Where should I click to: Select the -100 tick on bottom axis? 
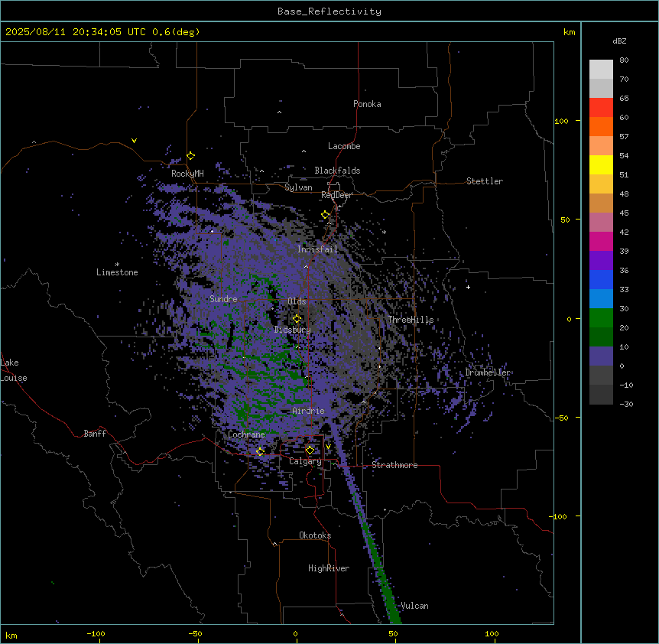click(96, 633)
